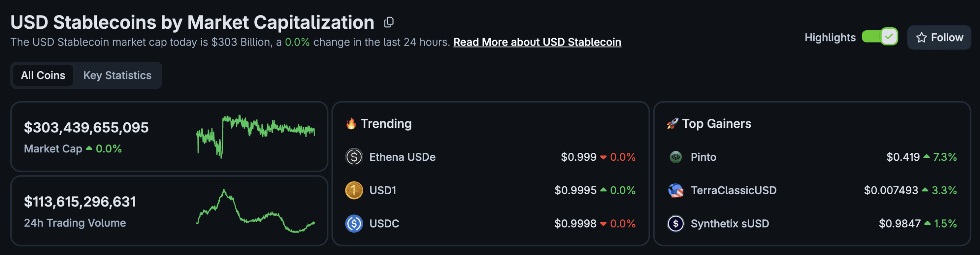This screenshot has width=980, height=255.
Task: Click the USD1 gold coin icon
Action: [x=354, y=190]
